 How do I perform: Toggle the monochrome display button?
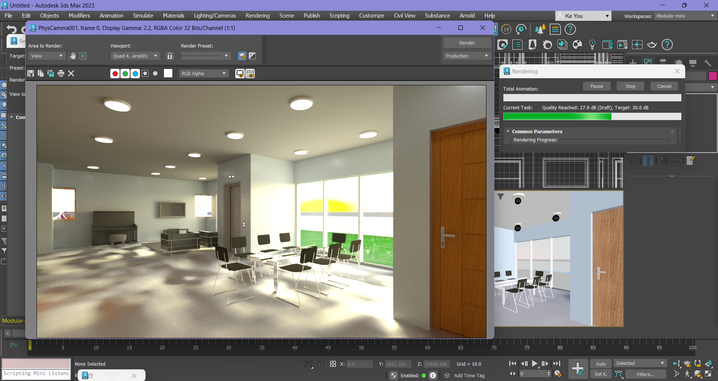(x=155, y=73)
